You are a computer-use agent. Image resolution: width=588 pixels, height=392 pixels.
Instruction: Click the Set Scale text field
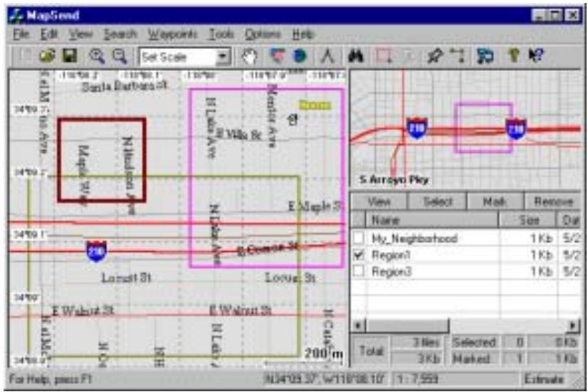pos(179,57)
